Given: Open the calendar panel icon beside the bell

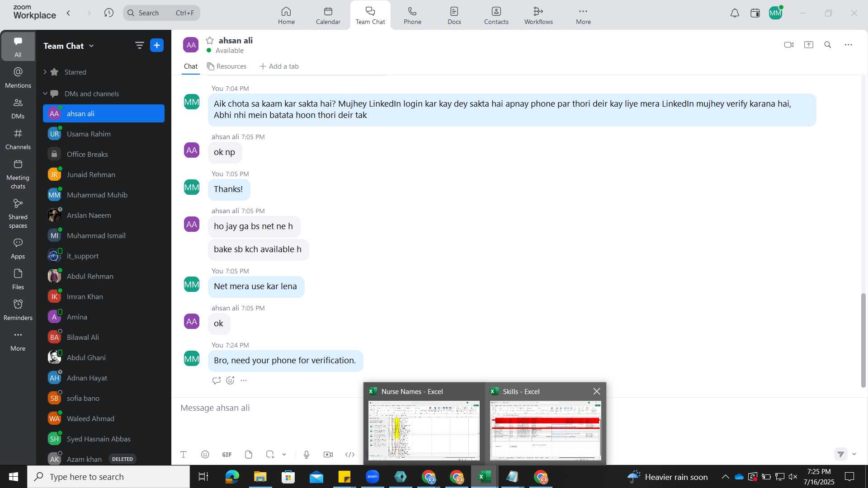Looking at the screenshot, I should (755, 13).
